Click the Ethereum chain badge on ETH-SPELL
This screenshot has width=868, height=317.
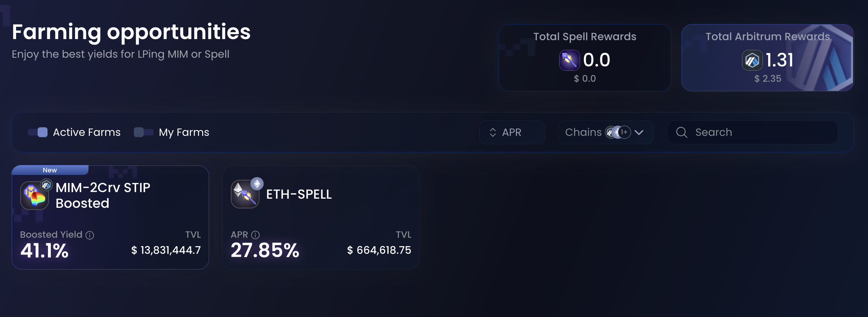[257, 184]
